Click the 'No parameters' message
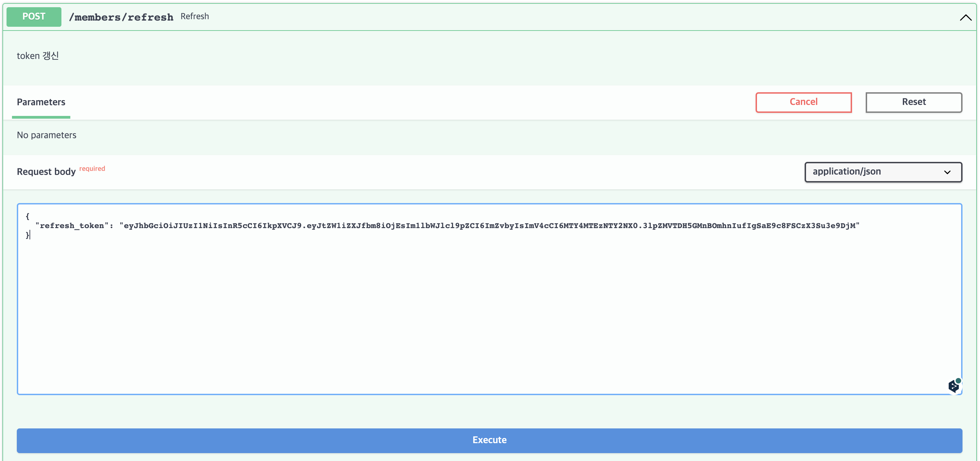The image size is (980, 461). (x=46, y=135)
